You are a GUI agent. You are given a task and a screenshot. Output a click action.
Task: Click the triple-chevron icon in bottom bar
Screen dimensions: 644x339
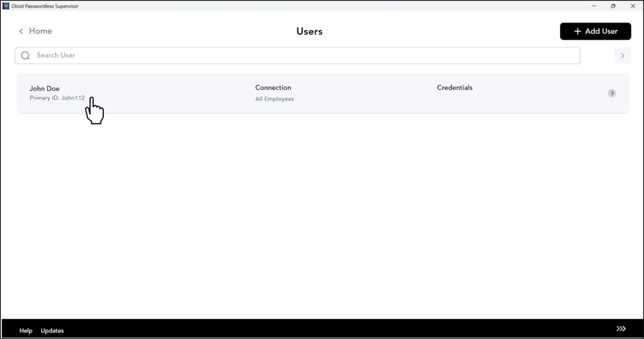pos(621,329)
